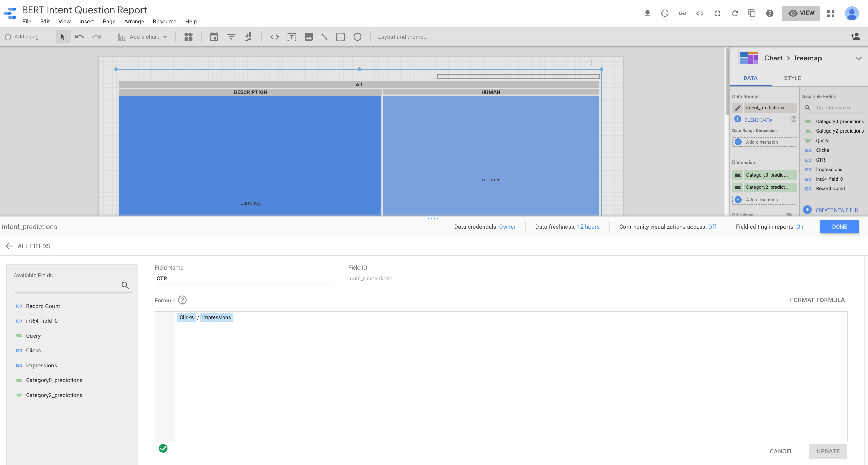The image size is (868, 465).
Task: Click the refresh data icon
Action: pos(735,13)
